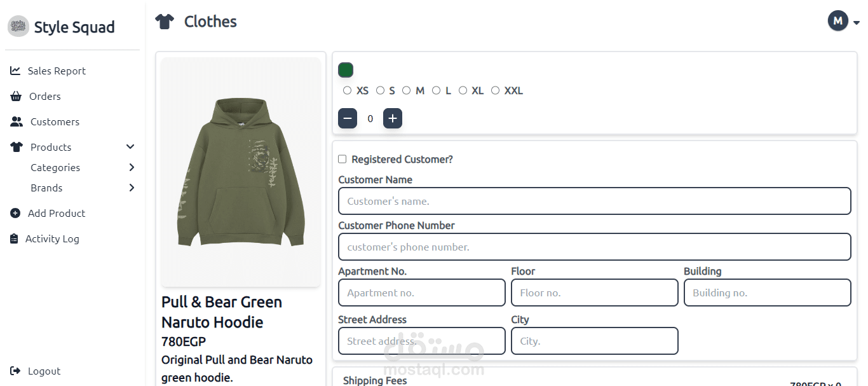Select size L radio button

436,90
